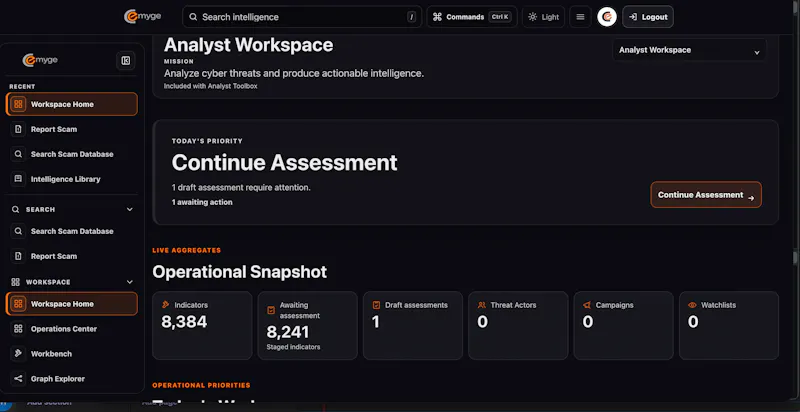Image resolution: width=800 pixels, height=412 pixels.
Task: Open the user avatar profile menu
Action: [x=607, y=17]
